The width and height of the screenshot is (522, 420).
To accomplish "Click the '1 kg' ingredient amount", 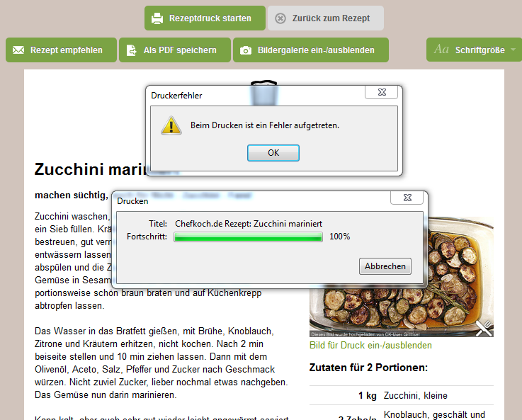I will click(x=368, y=395).
